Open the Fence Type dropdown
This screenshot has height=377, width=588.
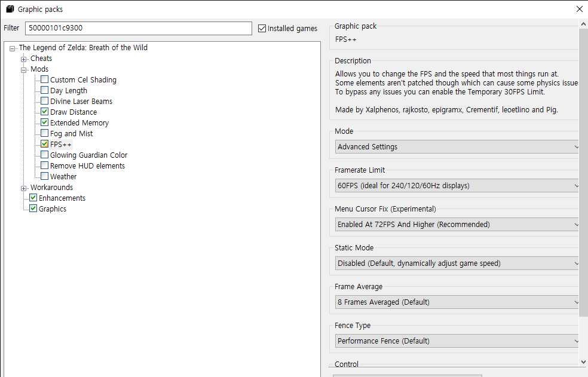[457, 341]
